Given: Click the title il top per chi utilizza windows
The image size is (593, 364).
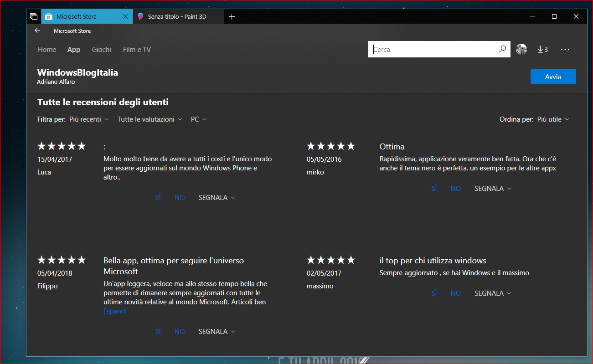Looking at the screenshot, I should [x=433, y=261].
